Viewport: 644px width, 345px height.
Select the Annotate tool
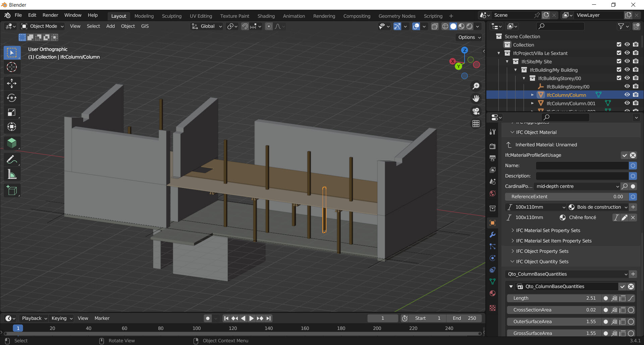(12, 159)
